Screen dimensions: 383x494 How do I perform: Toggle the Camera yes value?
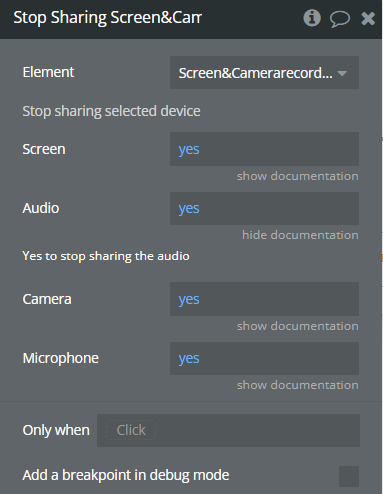coord(264,299)
